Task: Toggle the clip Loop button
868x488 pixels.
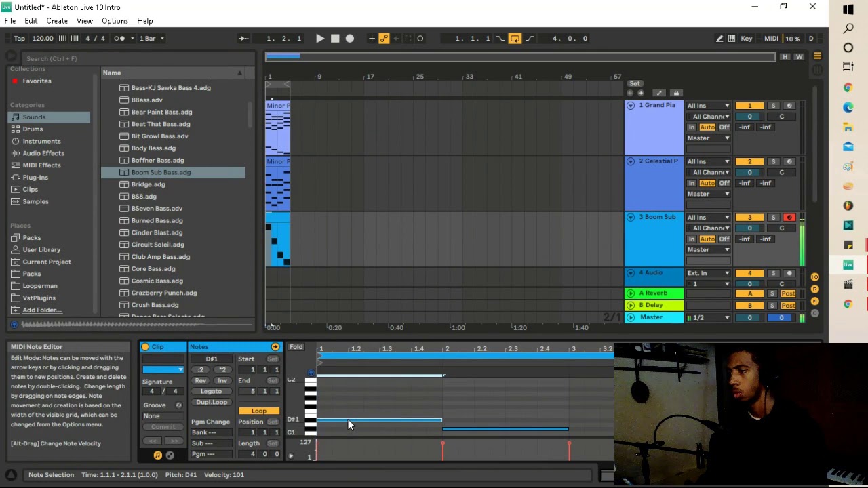Action: (259, 411)
